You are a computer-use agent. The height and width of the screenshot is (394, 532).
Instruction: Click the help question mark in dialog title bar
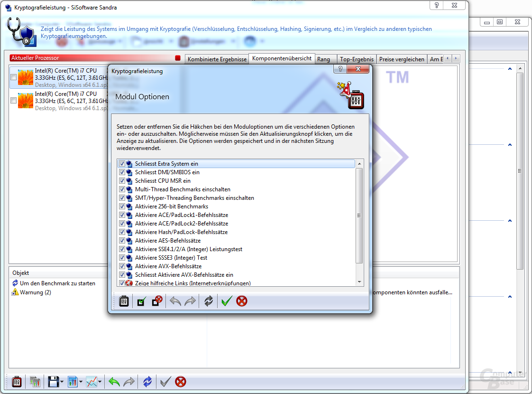pos(340,69)
